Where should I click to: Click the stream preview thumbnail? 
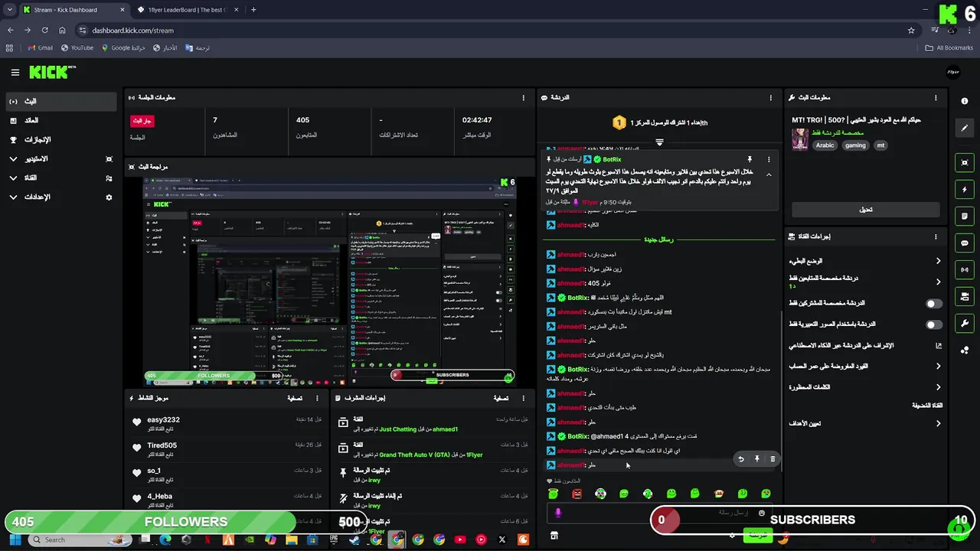tap(330, 280)
